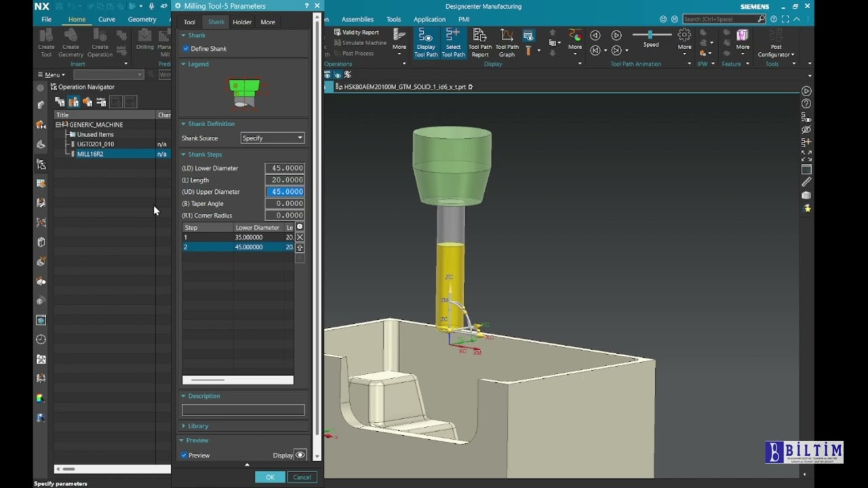Open the Create Tool command
The height and width of the screenshot is (488, 868).
(x=46, y=43)
